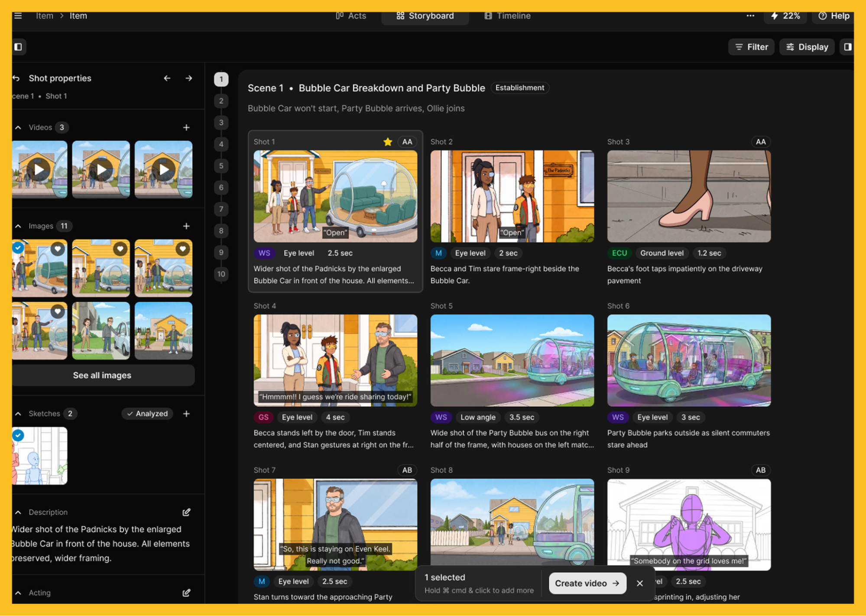Select Shot 3 foot tapping thumbnail
This screenshot has height=616, width=866.
689,196
